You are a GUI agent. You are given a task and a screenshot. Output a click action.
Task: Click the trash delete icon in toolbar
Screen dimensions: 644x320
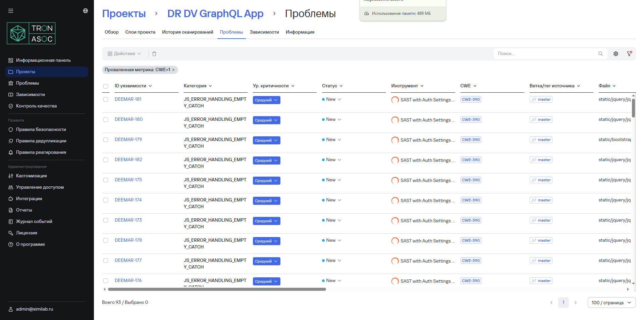[154, 54]
